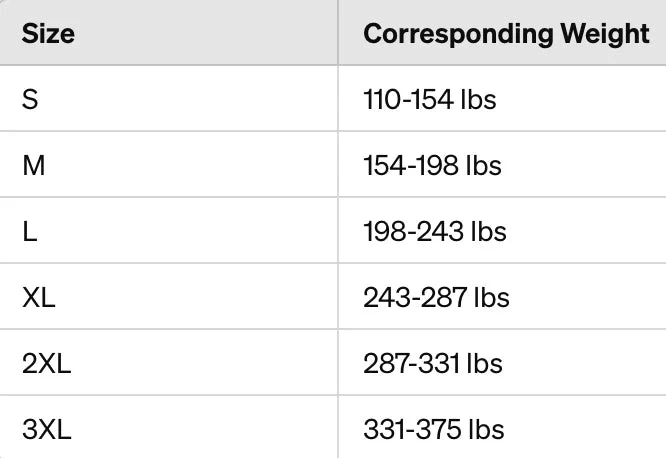Click the 'lbs' text in the XL row
This screenshot has height=458, width=666.
pyautogui.click(x=491, y=297)
